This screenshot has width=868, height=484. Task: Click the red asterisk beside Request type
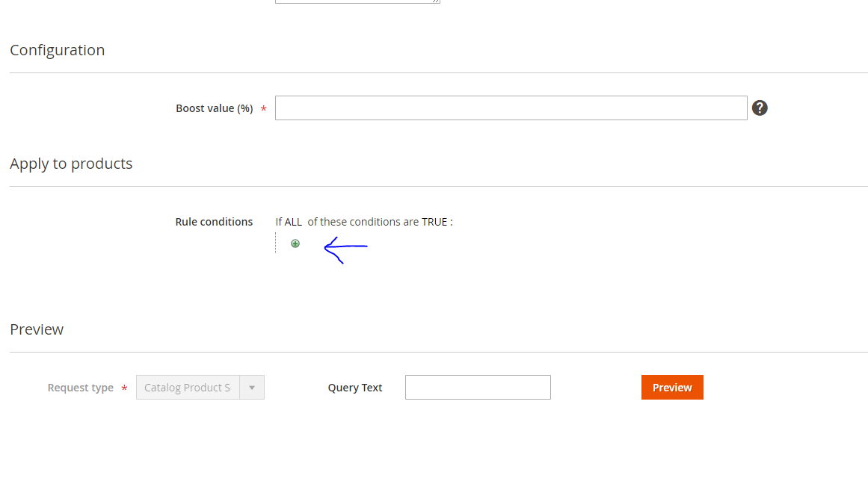(123, 388)
